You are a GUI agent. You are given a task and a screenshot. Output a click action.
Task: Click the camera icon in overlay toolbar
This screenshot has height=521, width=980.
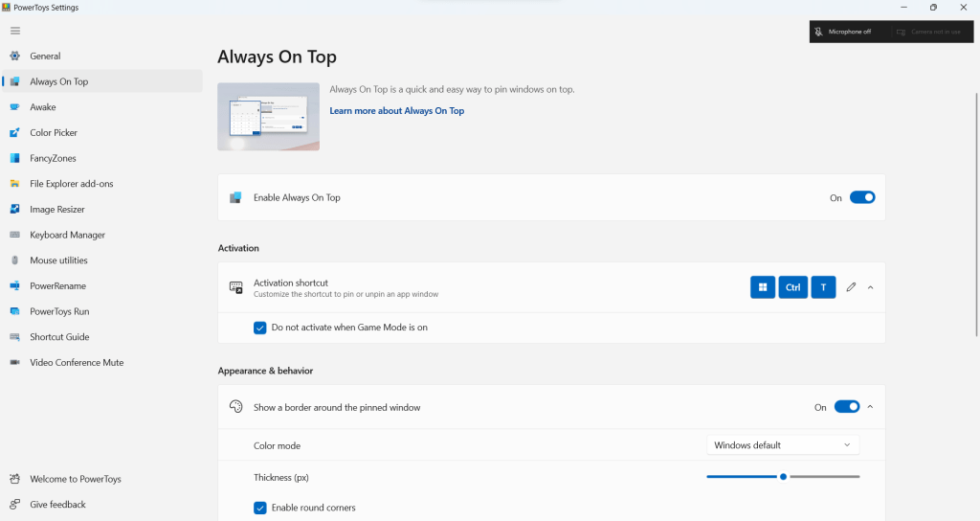pyautogui.click(x=901, y=32)
